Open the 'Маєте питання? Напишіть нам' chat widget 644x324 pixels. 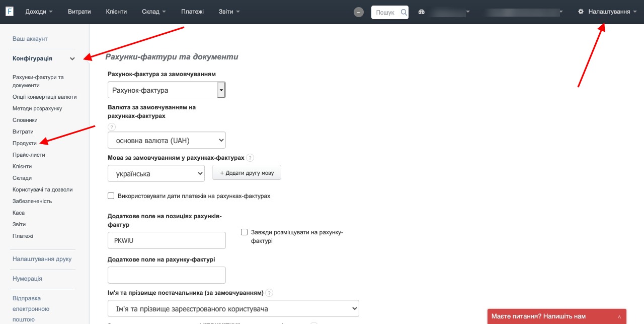(557, 316)
